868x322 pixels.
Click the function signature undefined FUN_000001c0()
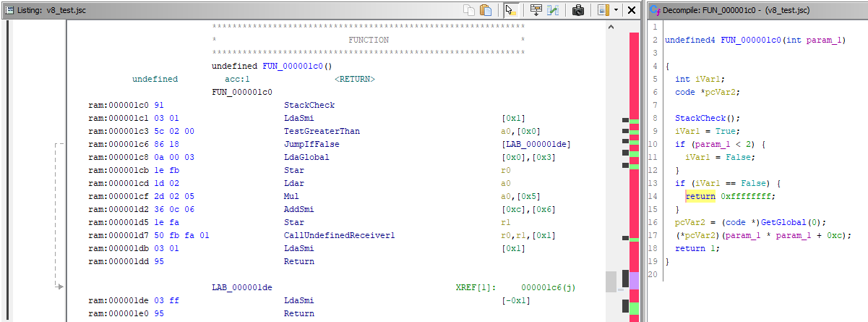(x=272, y=66)
